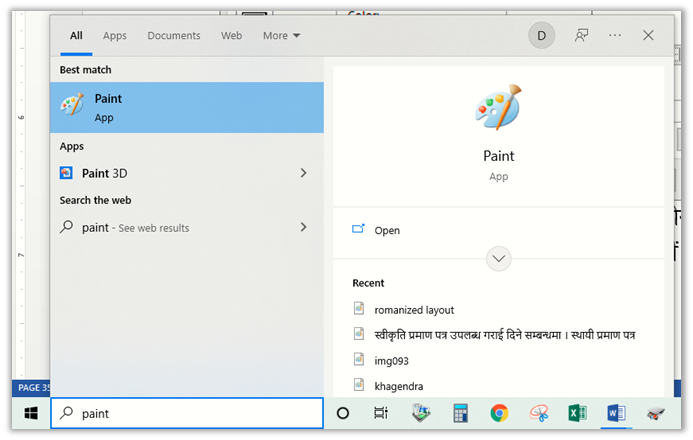Open recent file romanized layout
The height and width of the screenshot is (440, 693).
(x=414, y=310)
